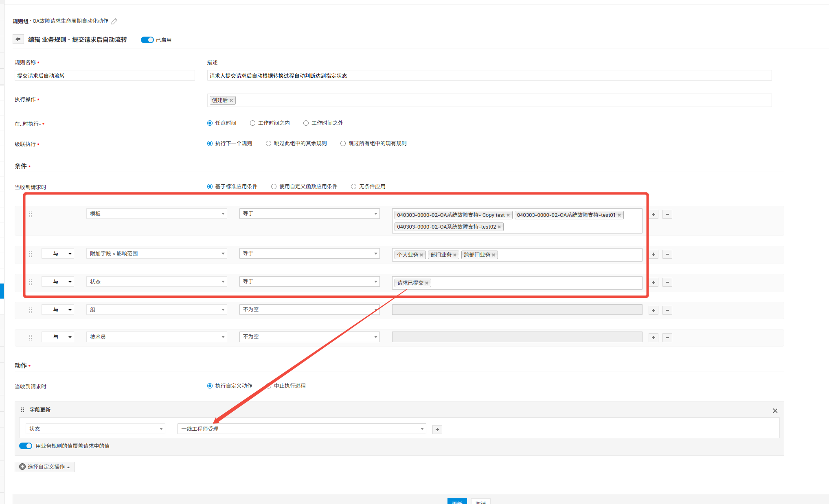Delete the 状态 condition row with minus

tap(667, 282)
